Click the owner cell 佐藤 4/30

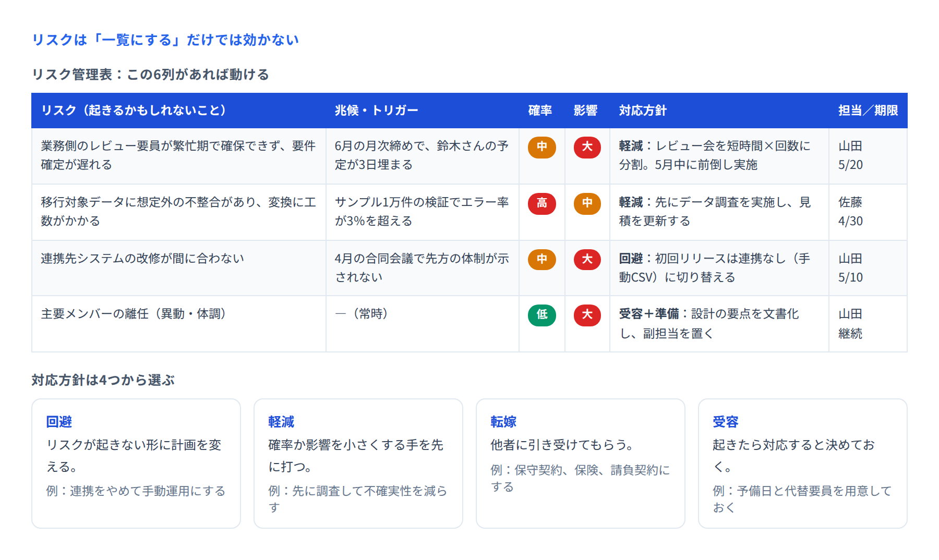[x=868, y=212]
